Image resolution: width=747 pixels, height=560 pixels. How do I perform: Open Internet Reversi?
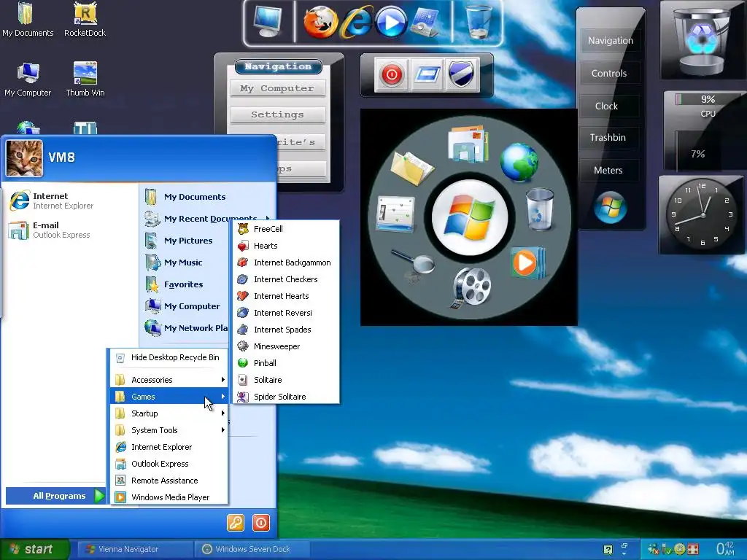click(286, 312)
